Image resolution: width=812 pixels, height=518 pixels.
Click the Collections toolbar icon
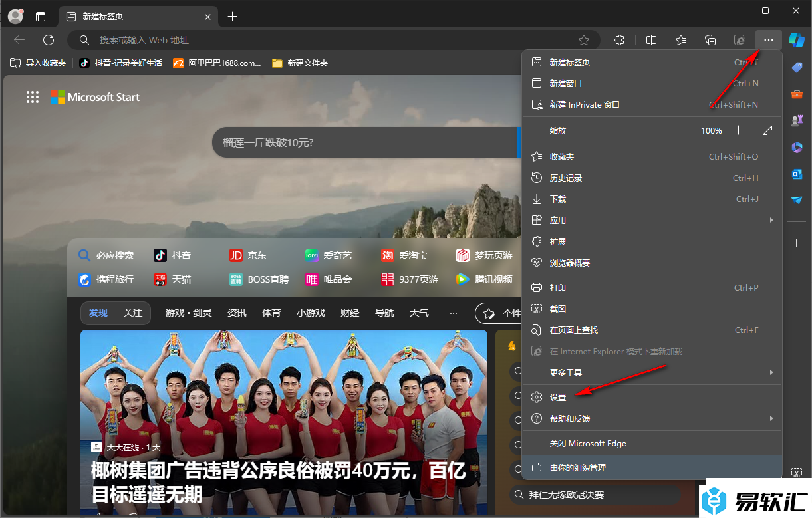tap(710, 40)
